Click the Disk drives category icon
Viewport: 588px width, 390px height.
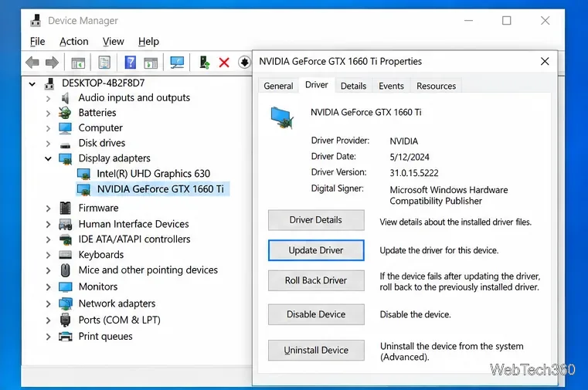click(x=65, y=145)
